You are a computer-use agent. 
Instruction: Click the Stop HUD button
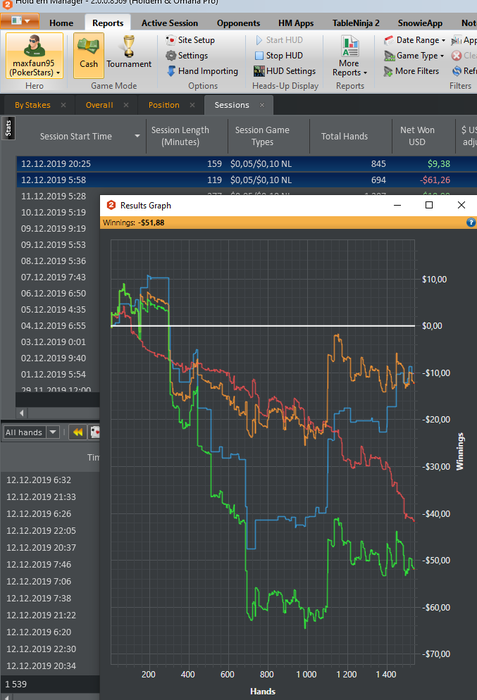pyautogui.click(x=279, y=56)
